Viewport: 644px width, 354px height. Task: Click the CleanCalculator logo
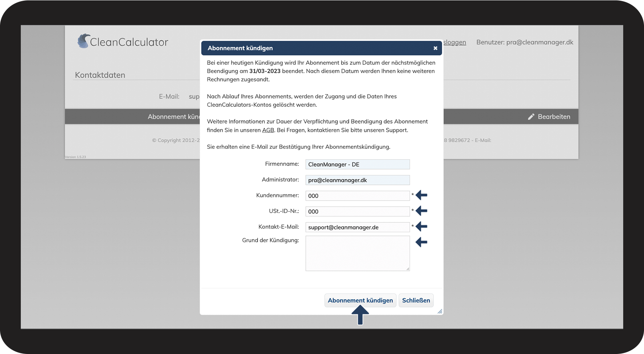pyautogui.click(x=123, y=42)
